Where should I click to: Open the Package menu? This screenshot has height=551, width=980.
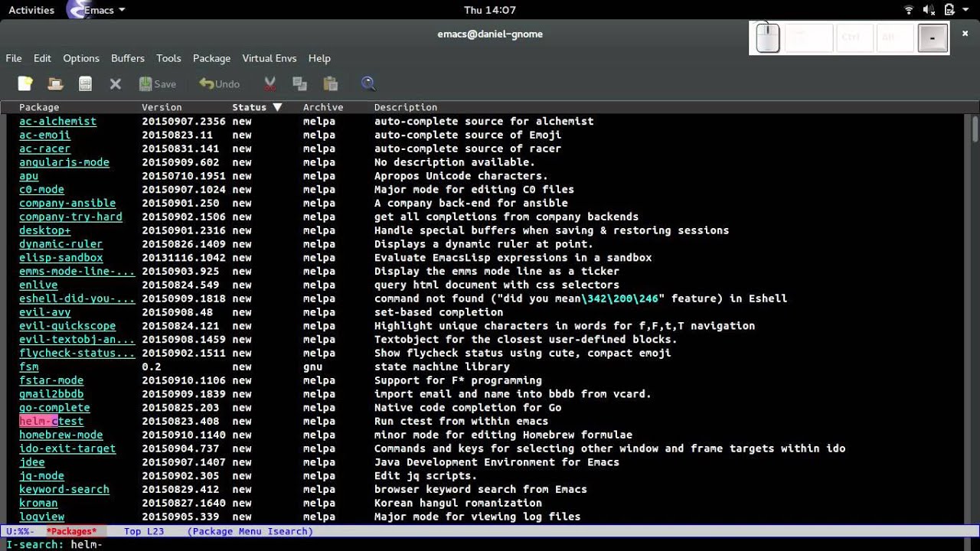click(211, 58)
